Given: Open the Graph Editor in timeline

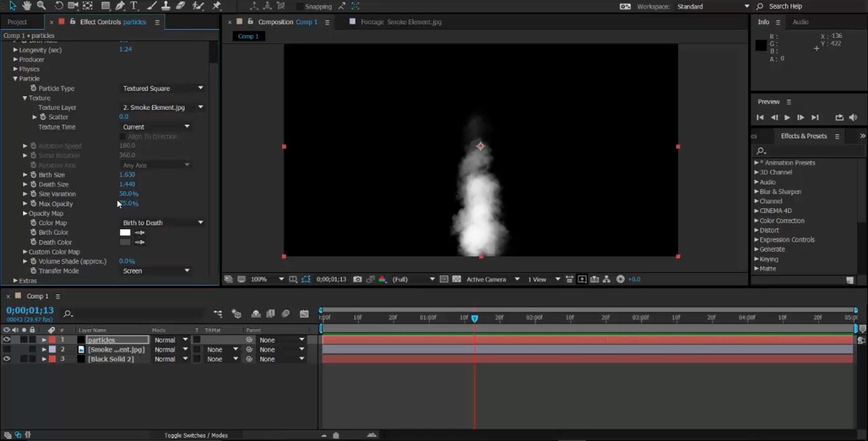Looking at the screenshot, I should (304, 314).
